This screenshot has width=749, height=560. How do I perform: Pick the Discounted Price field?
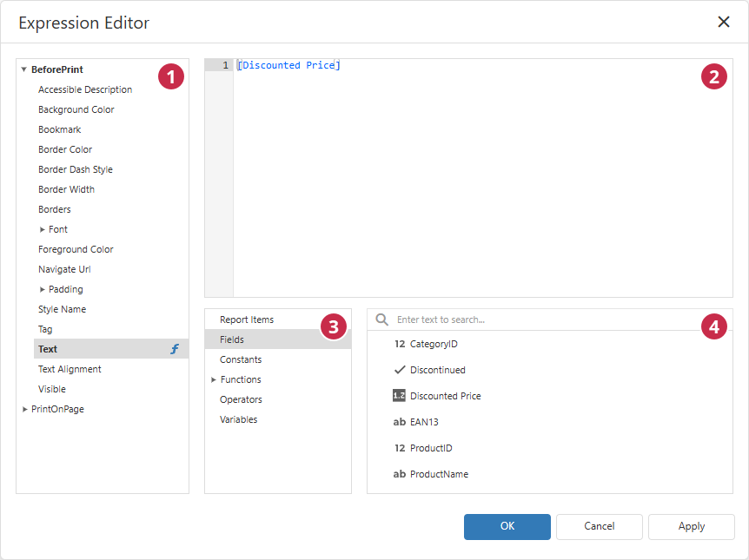point(445,396)
